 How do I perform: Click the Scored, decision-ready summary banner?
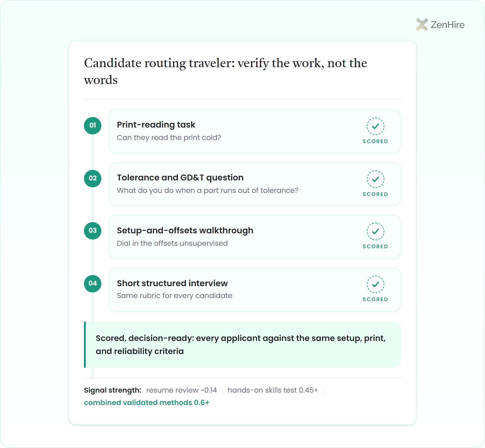[x=242, y=345]
